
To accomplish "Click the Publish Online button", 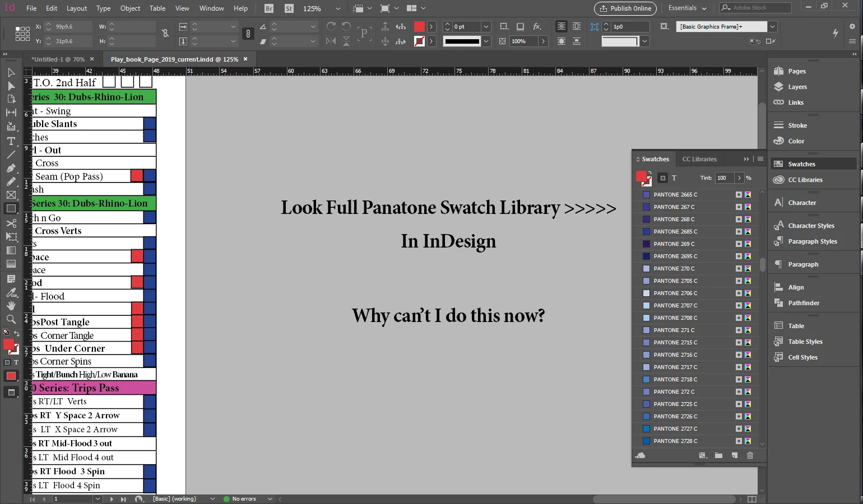I will click(626, 8).
